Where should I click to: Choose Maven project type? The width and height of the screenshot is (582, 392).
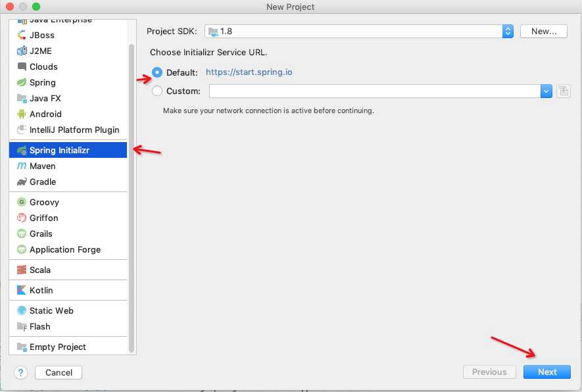pyautogui.click(x=68, y=166)
